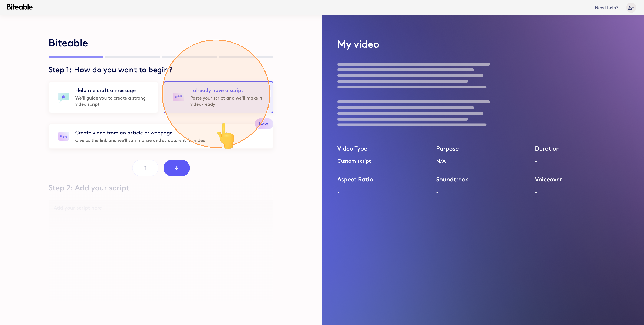Click the Aspect Ratio label
Screen dimensions: 644x325
[x=355, y=180]
